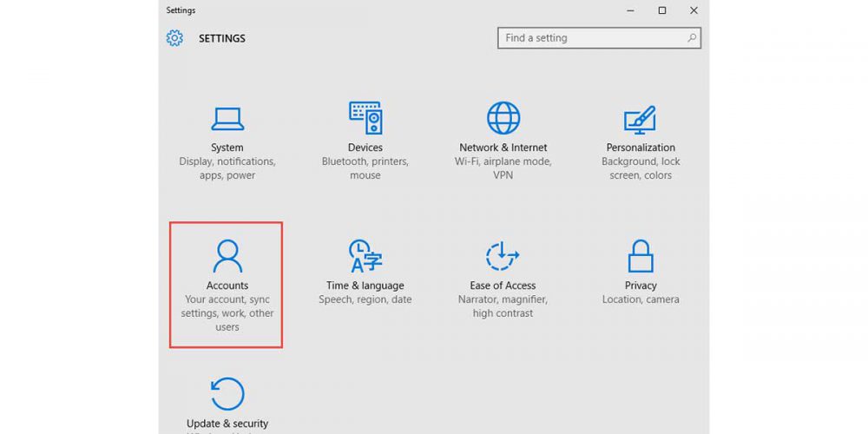
Task: Select the Personalization paintbrush icon
Action: click(x=641, y=120)
